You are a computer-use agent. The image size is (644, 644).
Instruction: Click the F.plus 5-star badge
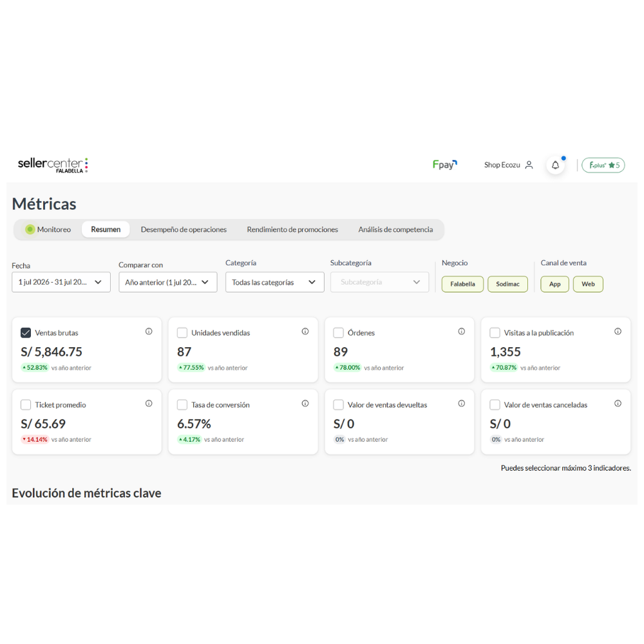point(603,165)
